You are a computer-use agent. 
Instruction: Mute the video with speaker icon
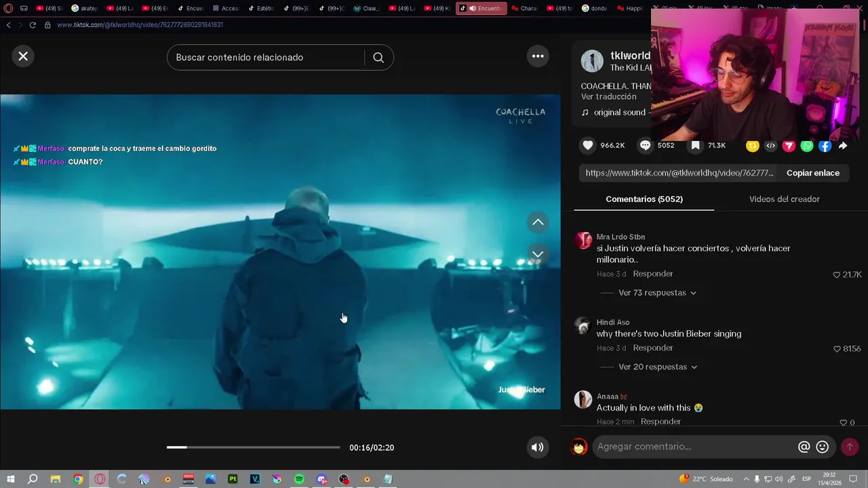[x=538, y=447]
